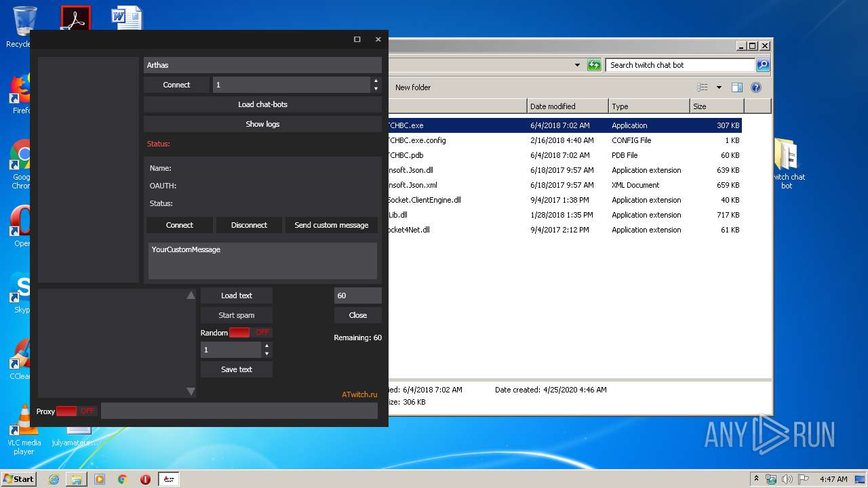Increase the connect count stepper value
The image size is (868, 488).
click(376, 81)
